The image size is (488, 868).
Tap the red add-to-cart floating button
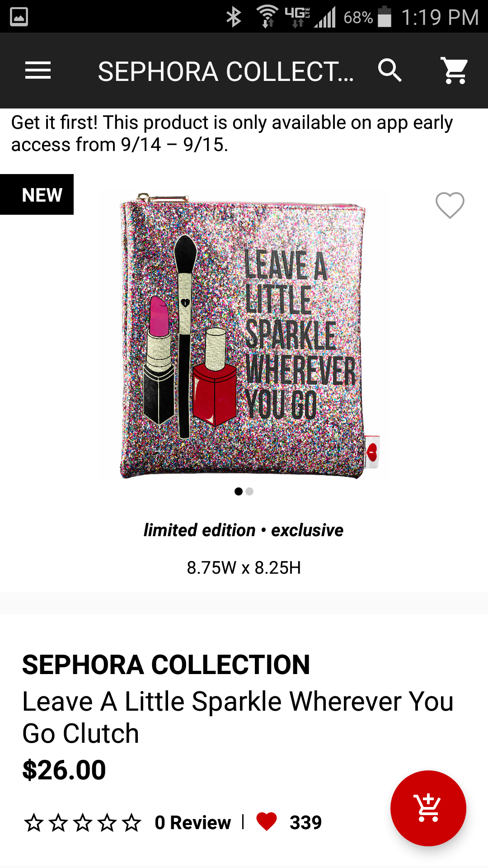[428, 808]
